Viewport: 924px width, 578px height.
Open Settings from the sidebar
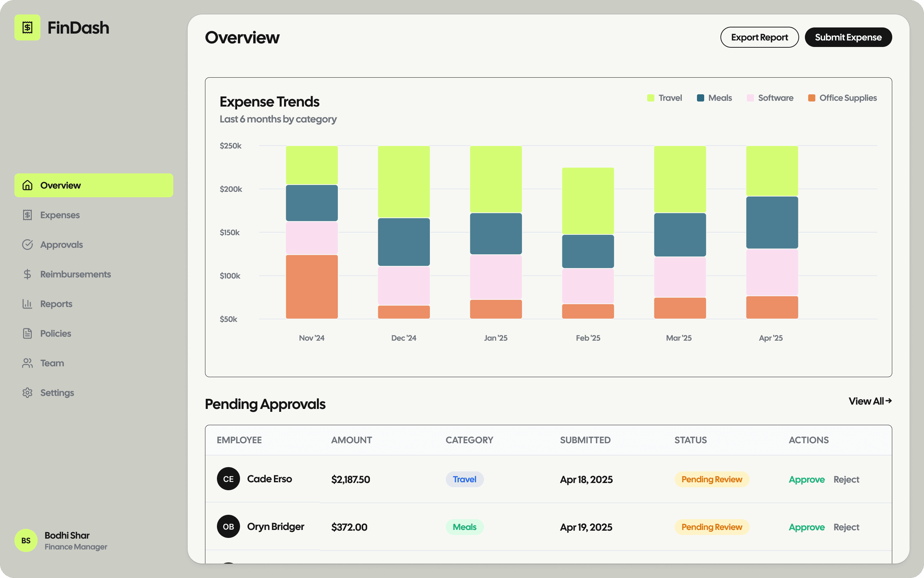[x=93, y=393]
